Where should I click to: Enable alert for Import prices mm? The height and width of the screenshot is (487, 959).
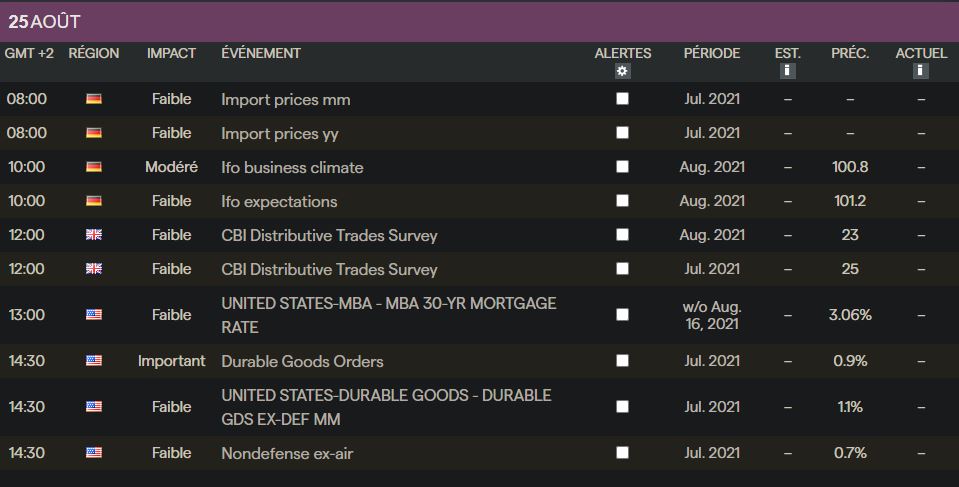click(622, 99)
